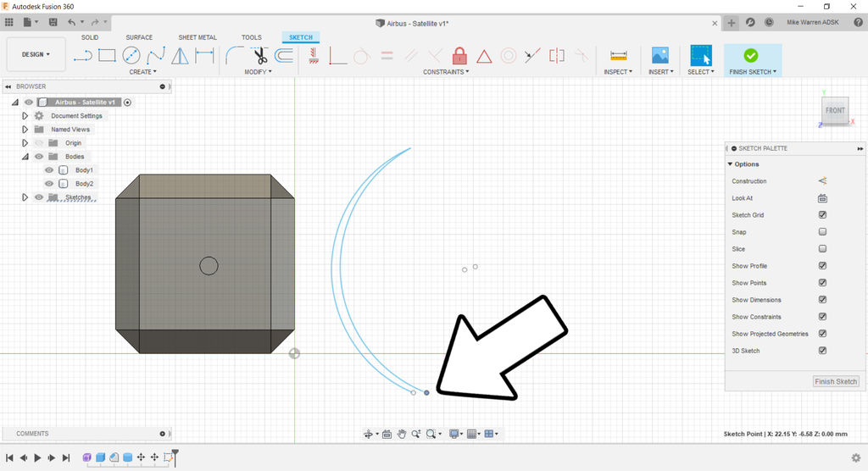The width and height of the screenshot is (868, 471).
Task: Click the Fix/Unfix lock constraint icon
Action: click(459, 56)
